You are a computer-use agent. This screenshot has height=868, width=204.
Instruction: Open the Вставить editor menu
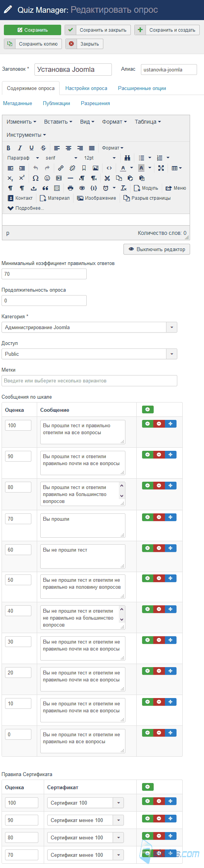pos(58,122)
